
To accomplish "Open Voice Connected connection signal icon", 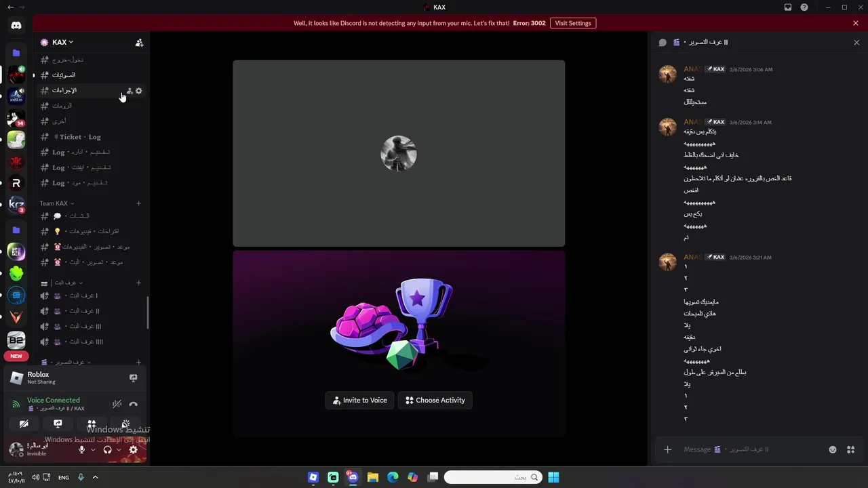I will (x=16, y=404).
